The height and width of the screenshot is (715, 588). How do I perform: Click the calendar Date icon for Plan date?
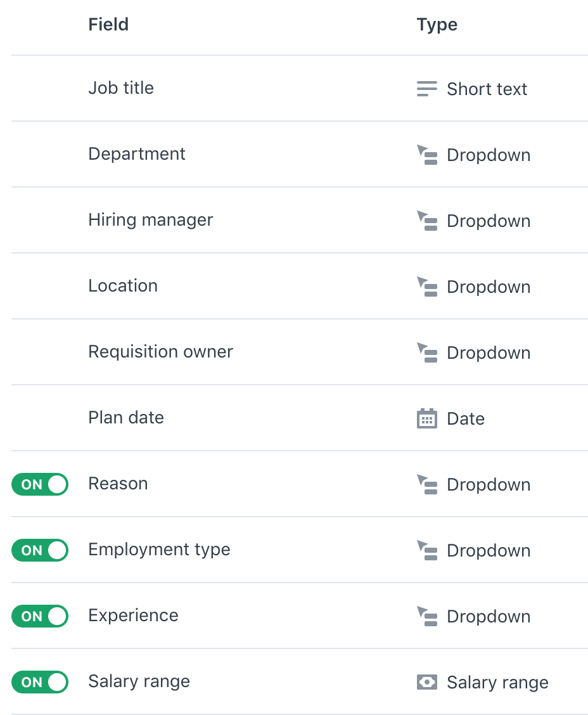pyautogui.click(x=427, y=419)
